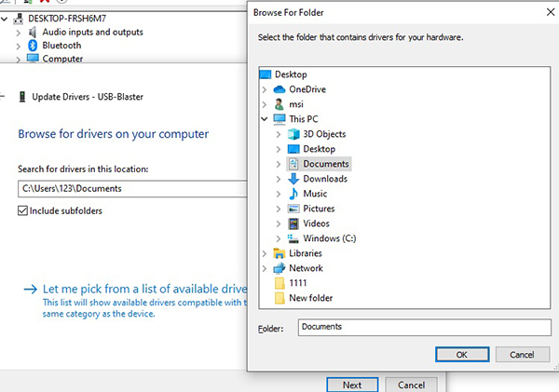Click the 3D Objects folder icon
Screen dimensions: 559x392
(x=294, y=134)
